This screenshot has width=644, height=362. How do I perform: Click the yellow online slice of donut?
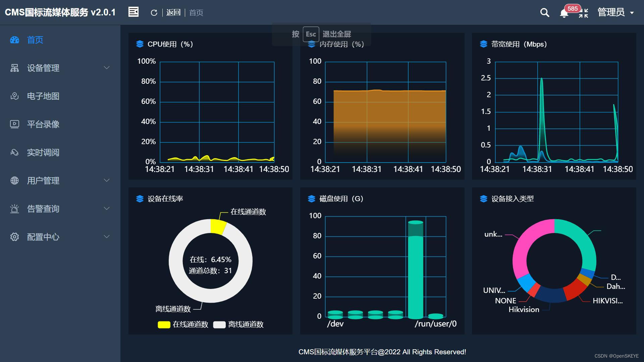(x=218, y=227)
